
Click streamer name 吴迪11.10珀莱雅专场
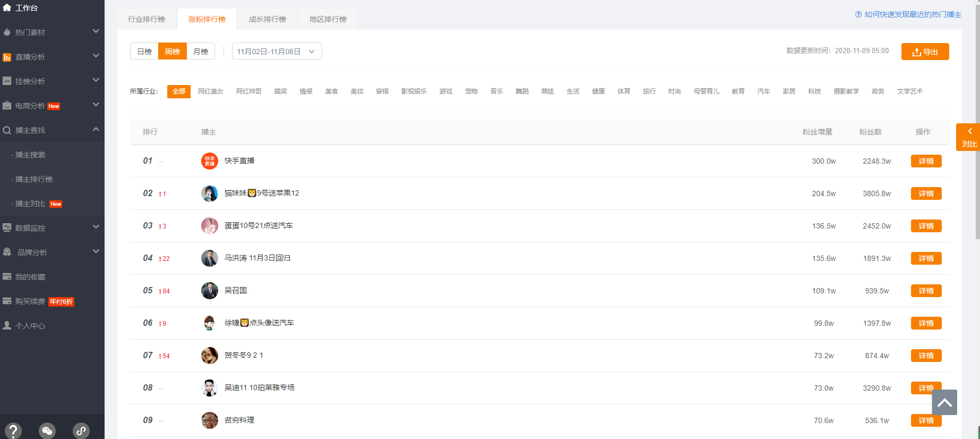click(260, 387)
